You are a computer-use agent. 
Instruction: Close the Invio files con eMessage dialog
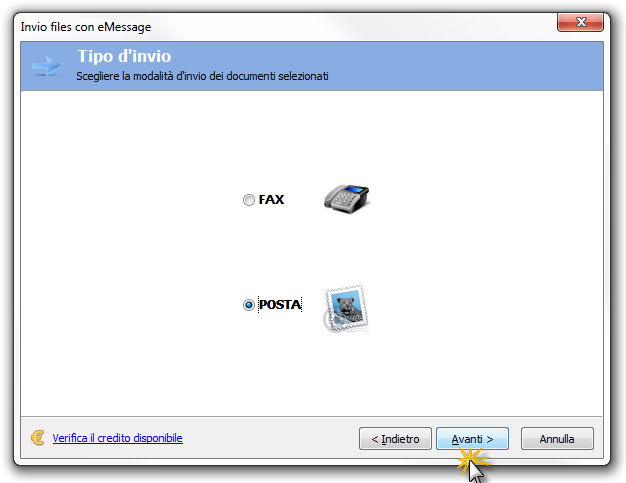click(580, 22)
